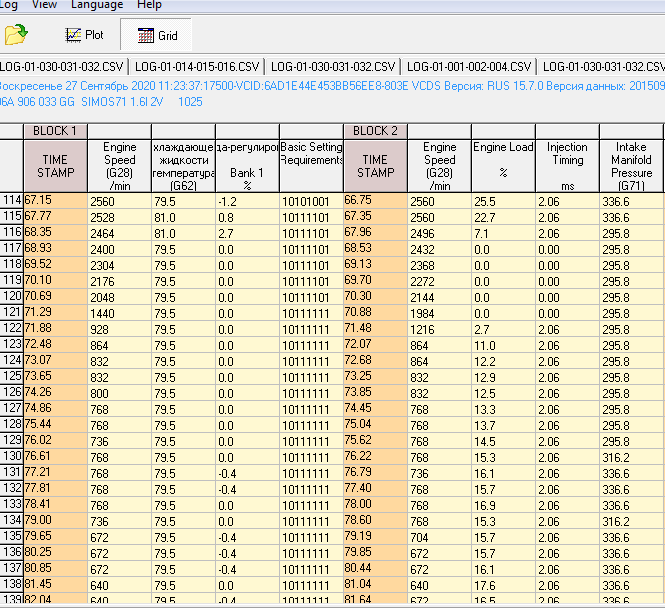Click Block 2 engine speed 704
This screenshot has width=665, height=608.
pyautogui.click(x=439, y=538)
